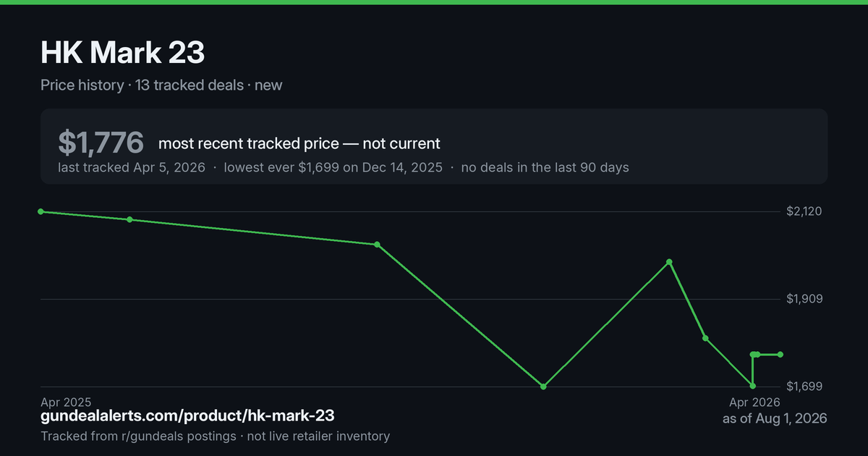Click the Apr 2025 axis label
868x456 pixels.
point(66,402)
